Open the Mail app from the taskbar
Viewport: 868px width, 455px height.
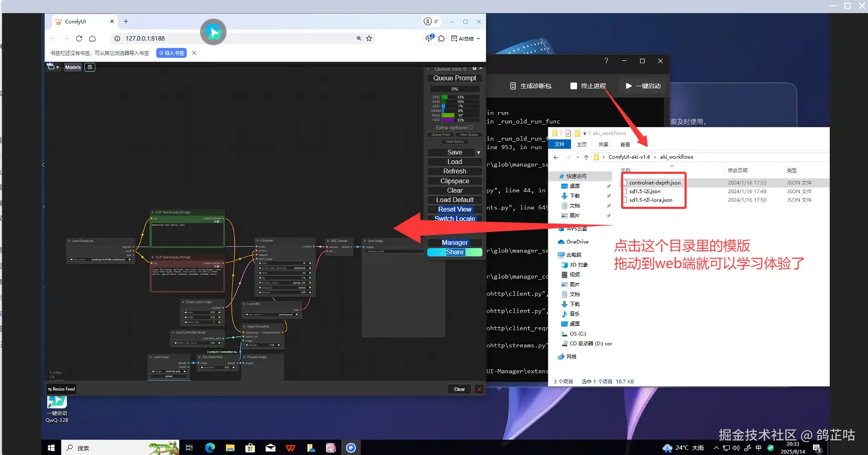coord(270,448)
